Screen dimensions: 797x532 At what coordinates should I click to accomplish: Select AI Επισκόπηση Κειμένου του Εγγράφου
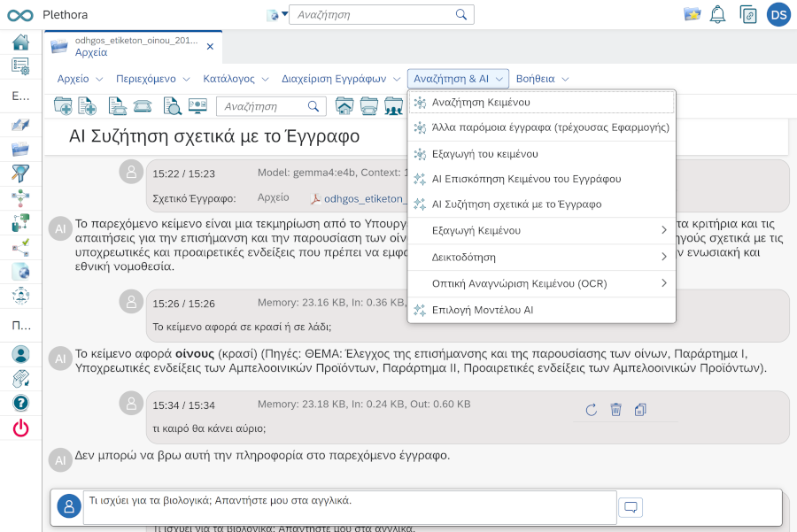[542, 179]
